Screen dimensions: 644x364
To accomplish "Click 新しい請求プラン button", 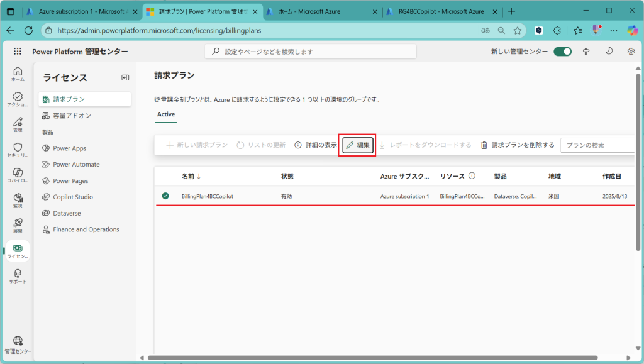I will point(197,145).
